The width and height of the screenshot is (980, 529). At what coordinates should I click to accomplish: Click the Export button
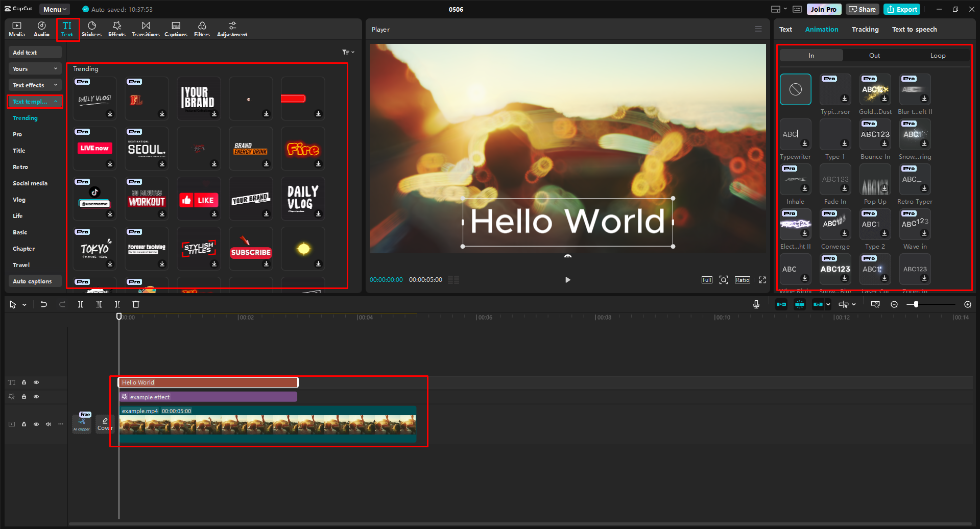902,9
